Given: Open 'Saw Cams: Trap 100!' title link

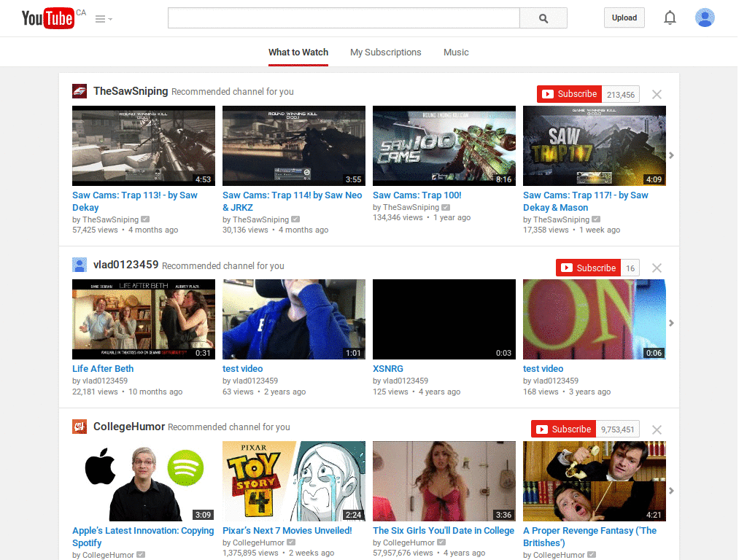Looking at the screenshot, I should [417, 195].
